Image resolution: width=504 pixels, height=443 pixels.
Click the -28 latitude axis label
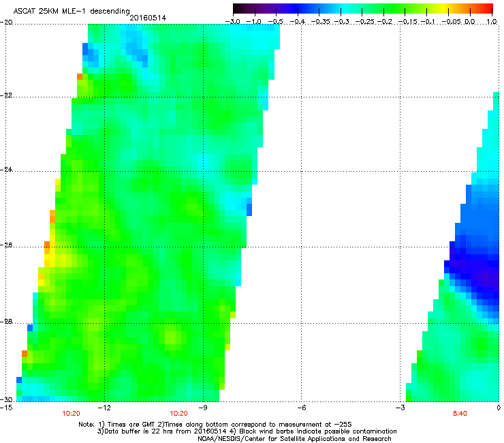click(6, 322)
